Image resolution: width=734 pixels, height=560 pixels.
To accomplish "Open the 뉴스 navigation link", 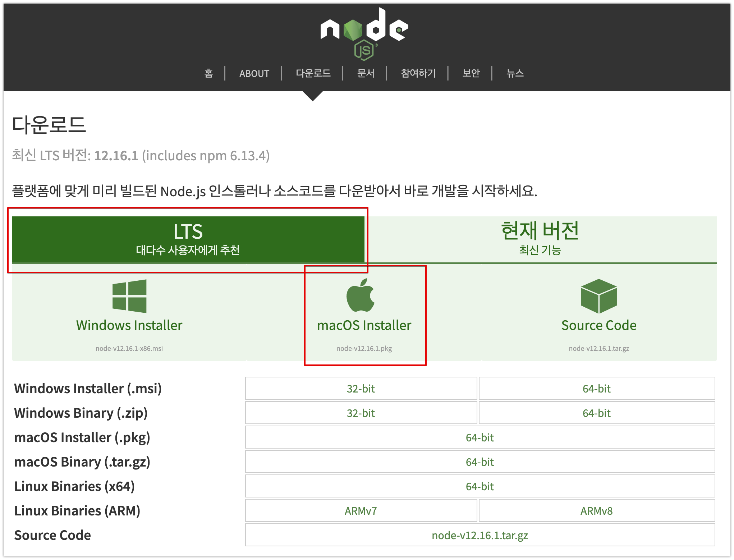I will point(515,73).
